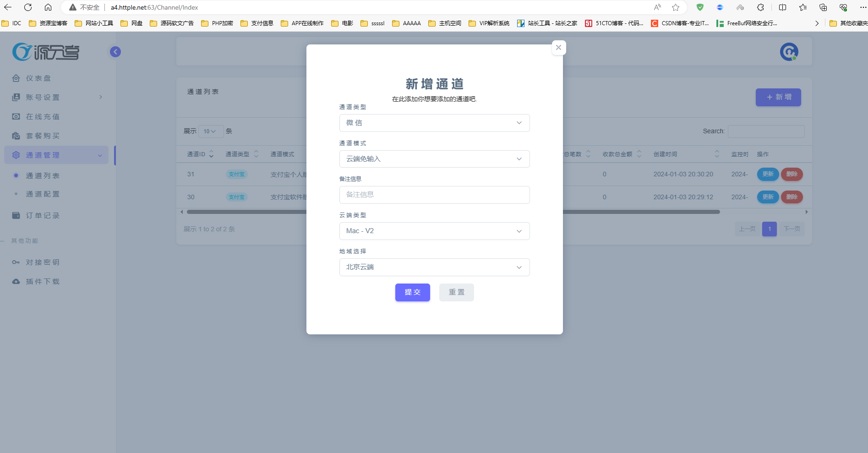Click 更新 for the 20:29:12 row
The image size is (868, 453).
[x=768, y=197]
